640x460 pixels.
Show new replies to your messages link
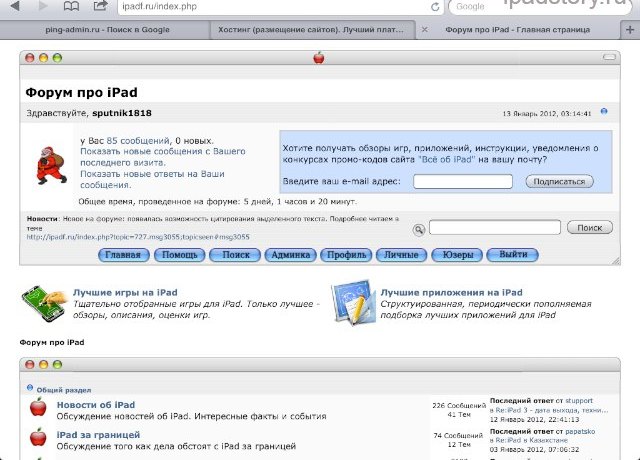click(152, 179)
